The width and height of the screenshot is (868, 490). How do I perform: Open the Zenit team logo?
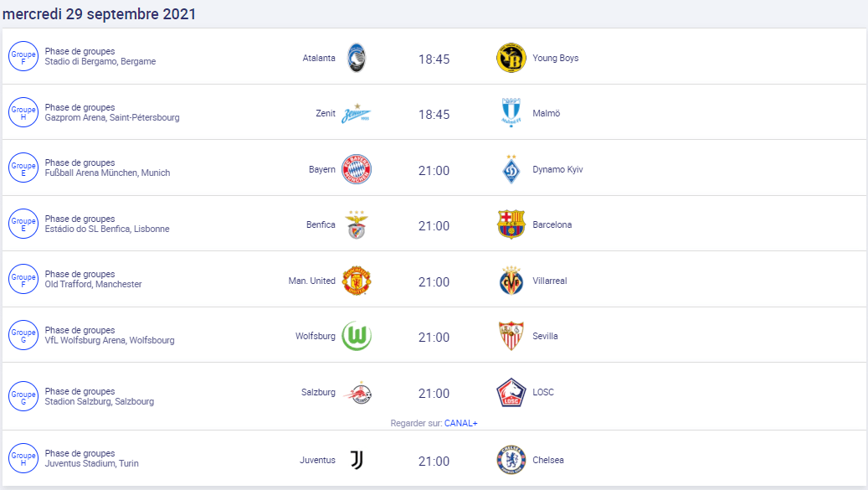tap(356, 114)
